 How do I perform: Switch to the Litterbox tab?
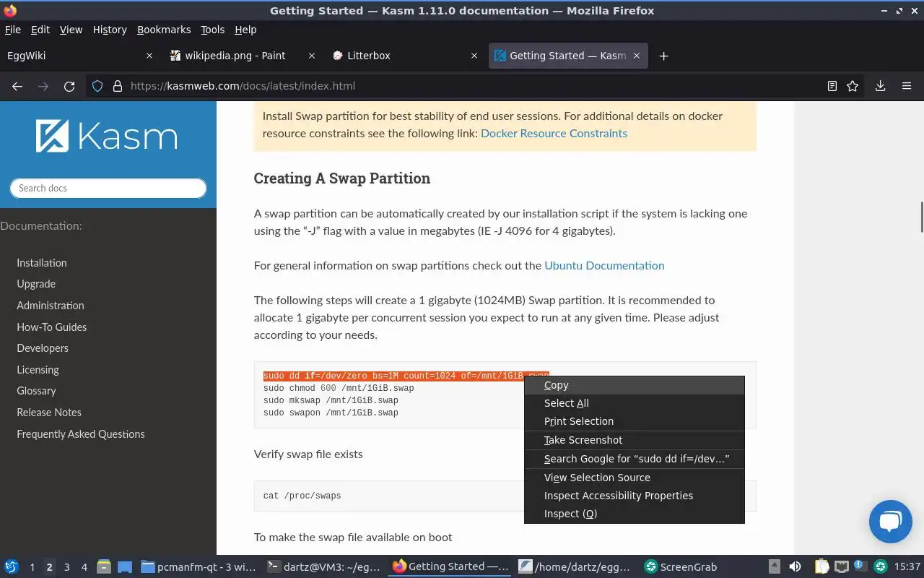click(x=406, y=56)
